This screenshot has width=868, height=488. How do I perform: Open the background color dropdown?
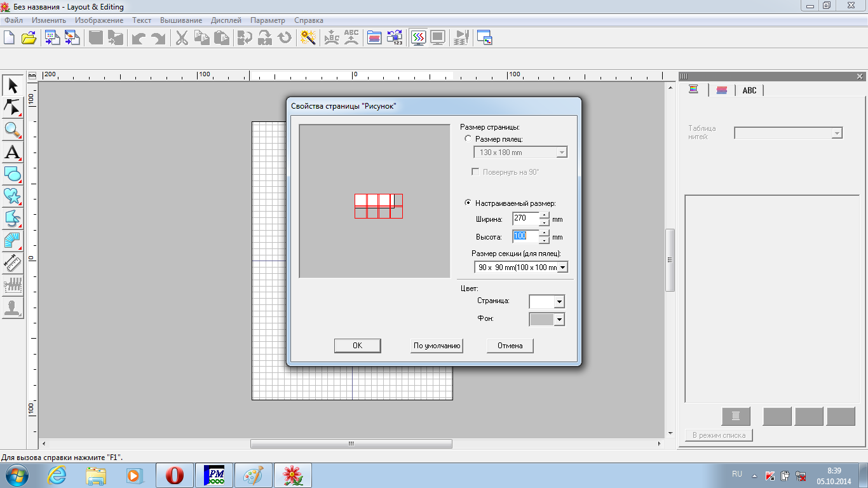[559, 320]
